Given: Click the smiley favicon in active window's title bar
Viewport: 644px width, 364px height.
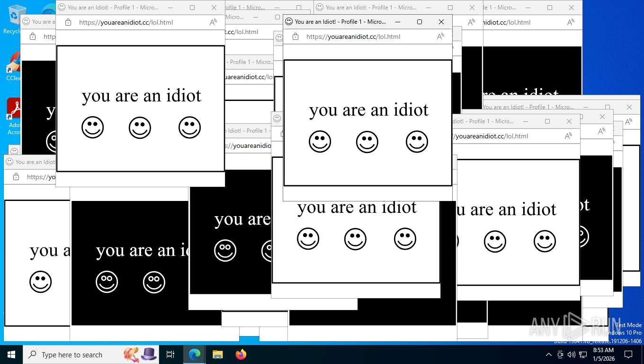Looking at the screenshot, I should (x=289, y=22).
